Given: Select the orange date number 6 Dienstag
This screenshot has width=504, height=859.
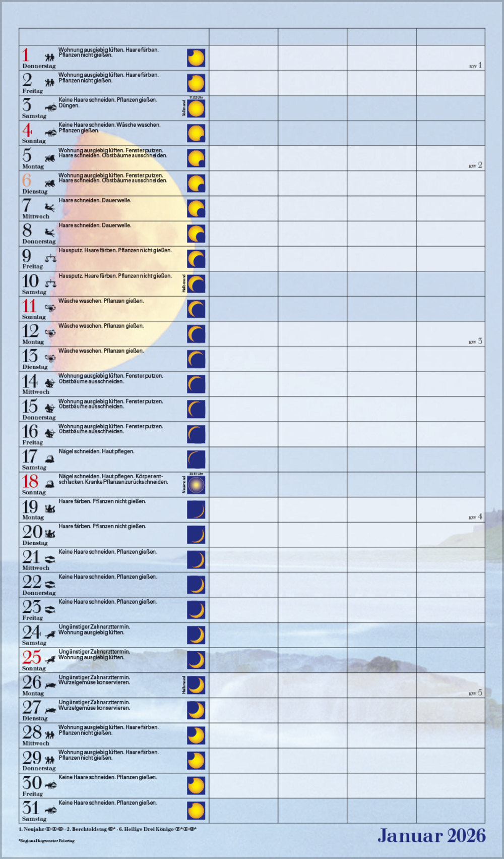Looking at the screenshot, I should [27, 180].
